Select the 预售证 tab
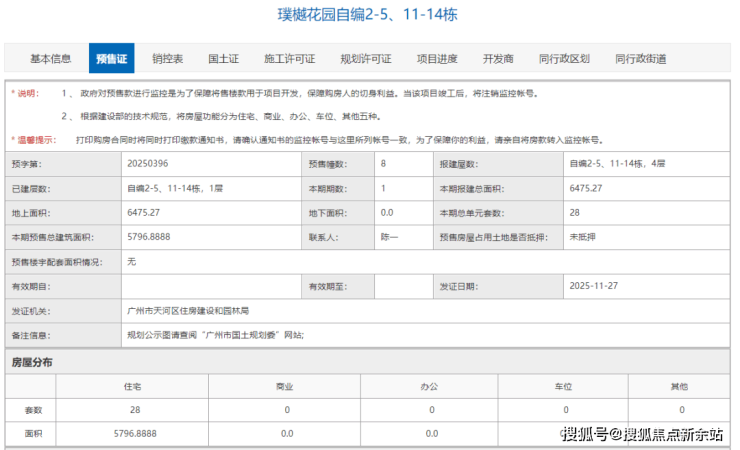 click(111, 59)
